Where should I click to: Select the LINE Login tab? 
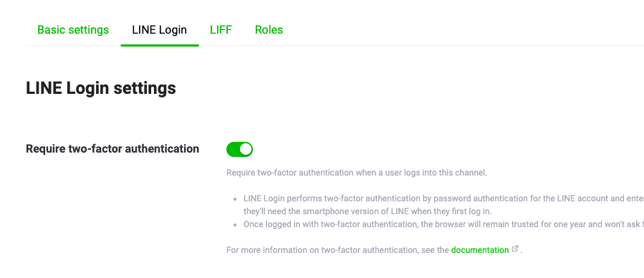pos(159,30)
